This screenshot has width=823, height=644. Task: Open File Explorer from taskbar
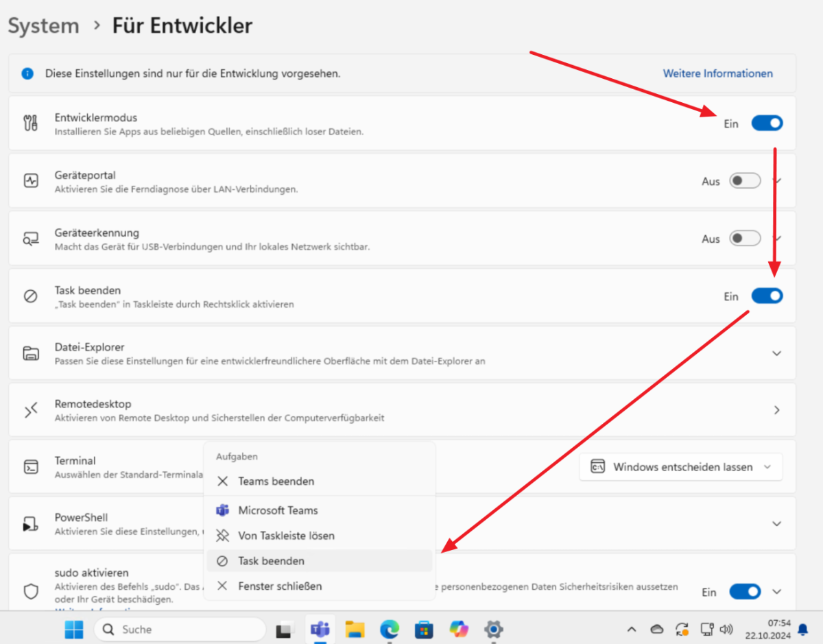click(x=355, y=629)
